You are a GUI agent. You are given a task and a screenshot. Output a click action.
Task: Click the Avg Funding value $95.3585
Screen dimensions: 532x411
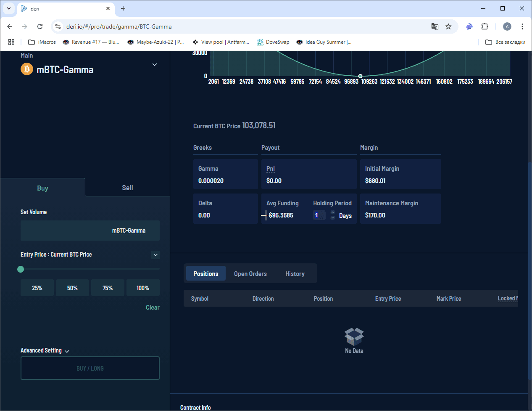[281, 215]
